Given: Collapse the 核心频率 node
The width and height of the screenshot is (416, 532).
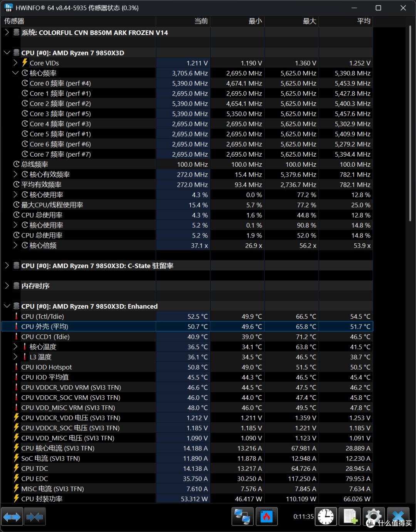Looking at the screenshot, I should [x=15, y=73].
